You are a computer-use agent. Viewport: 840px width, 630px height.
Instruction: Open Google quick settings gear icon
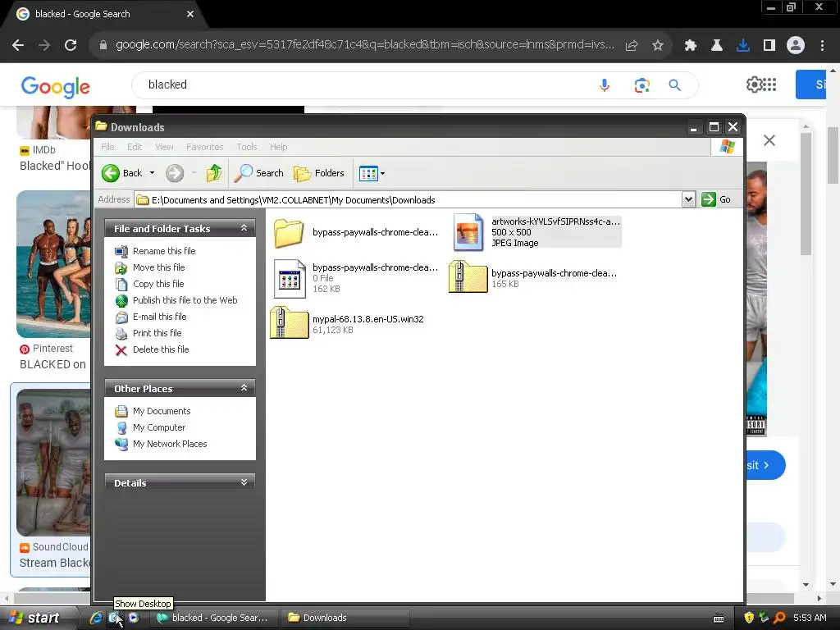754,84
